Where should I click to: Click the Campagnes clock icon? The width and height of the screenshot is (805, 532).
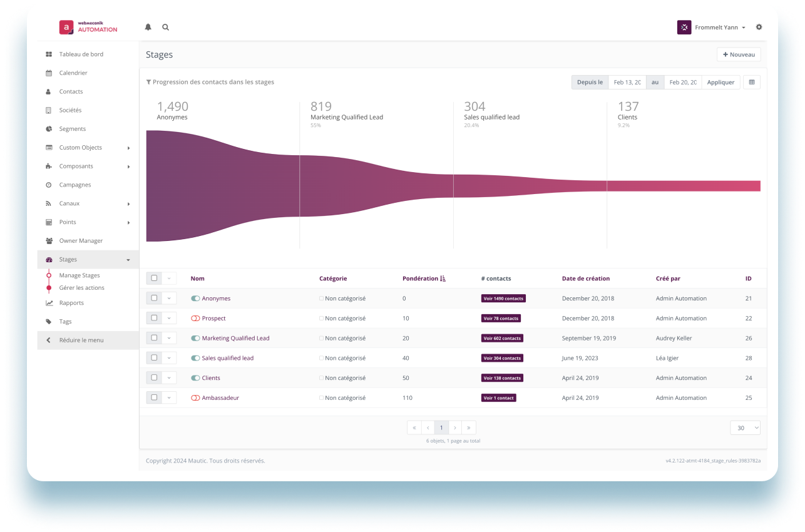coord(49,185)
